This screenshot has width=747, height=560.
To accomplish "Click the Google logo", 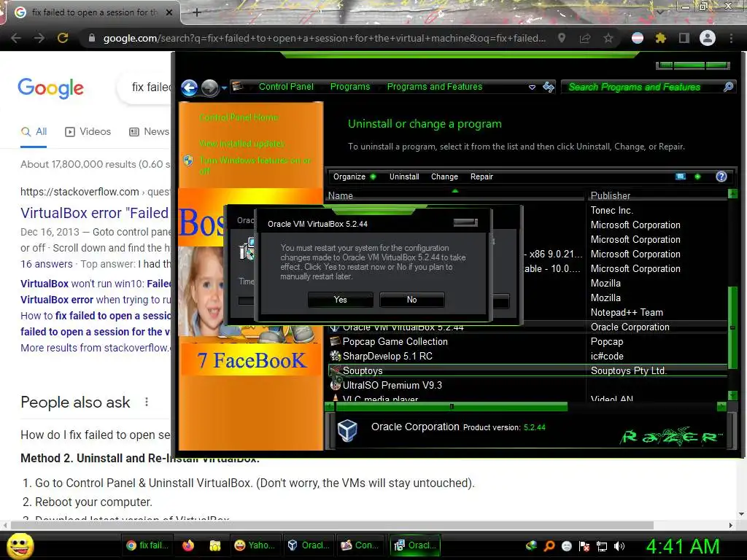I will tap(51, 88).
